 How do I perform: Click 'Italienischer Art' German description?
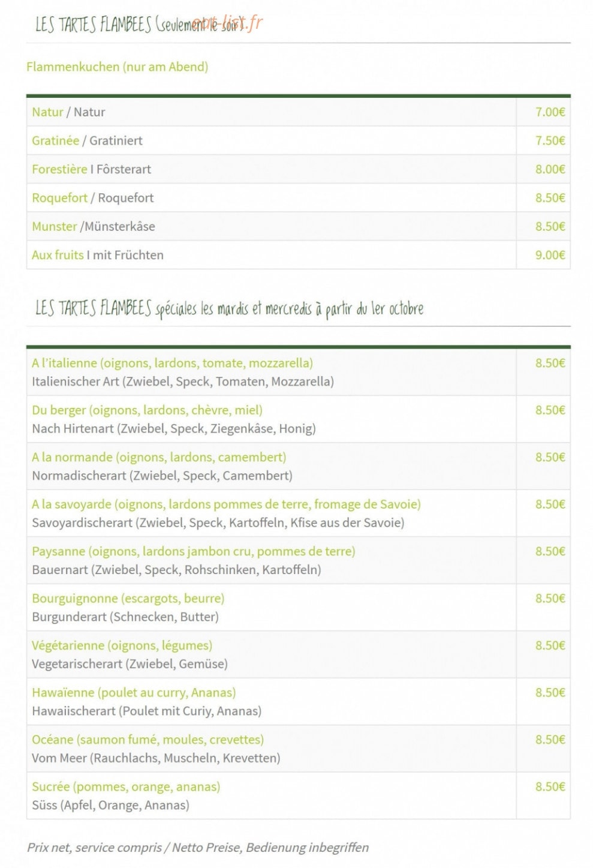[x=183, y=382]
